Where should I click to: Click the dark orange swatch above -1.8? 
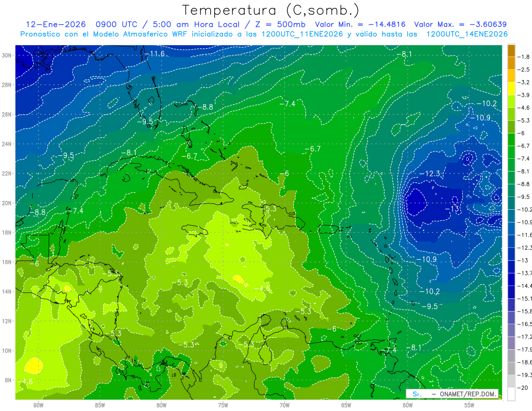(511, 51)
